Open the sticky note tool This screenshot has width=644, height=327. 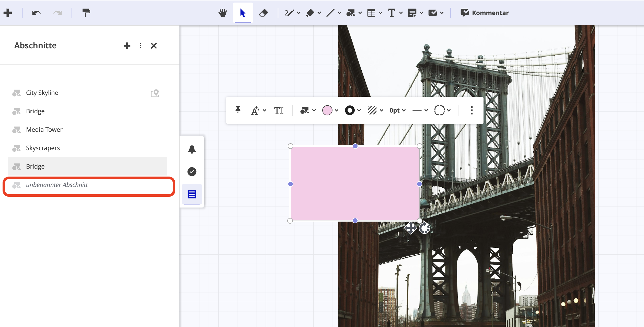(412, 13)
